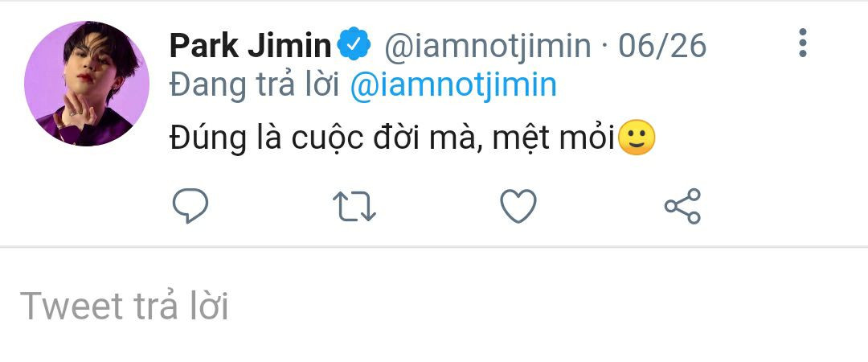Click the word 'Tweet' in reply placeholder
Screen dimensions: 868x362
72,306
